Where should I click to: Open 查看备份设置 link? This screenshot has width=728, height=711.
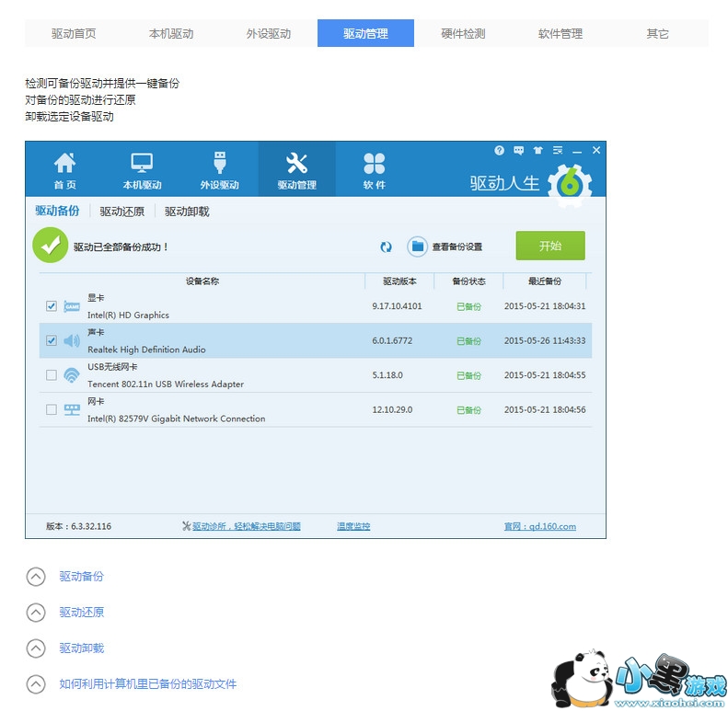click(x=457, y=247)
